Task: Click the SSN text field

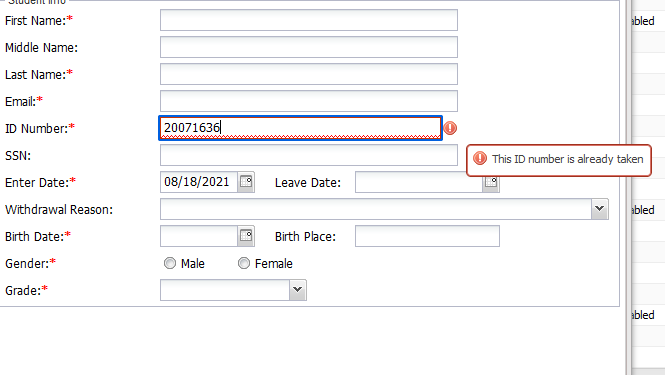Action: pyautogui.click(x=309, y=155)
